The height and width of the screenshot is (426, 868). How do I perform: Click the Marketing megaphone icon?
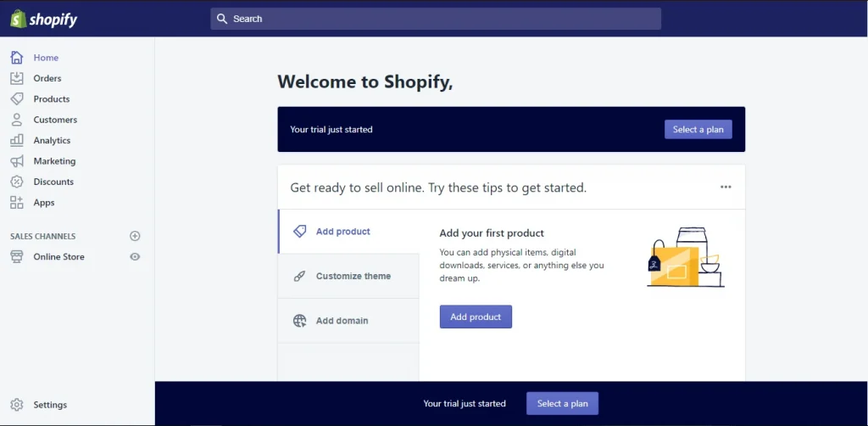[x=17, y=161]
